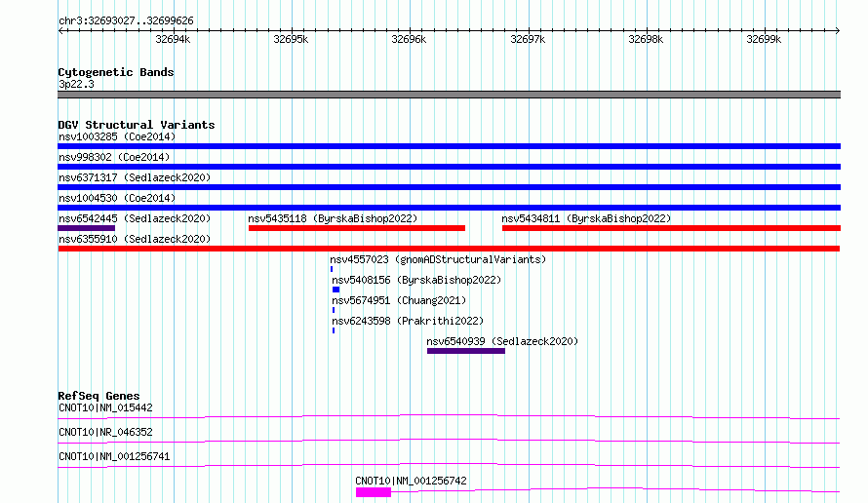Screen dimensions: 868x503
Task: Open the CNOT10|NM_015442 gene label
Action: click(x=105, y=407)
